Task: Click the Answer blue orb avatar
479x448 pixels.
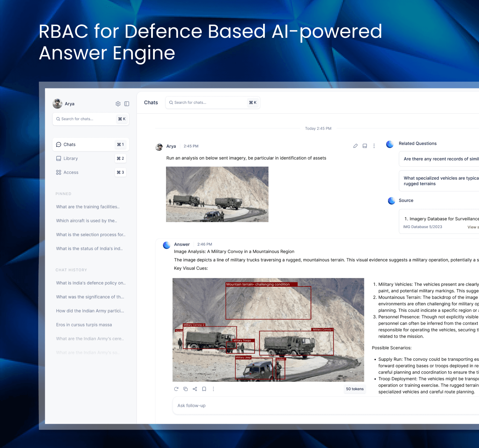Action: (x=167, y=245)
